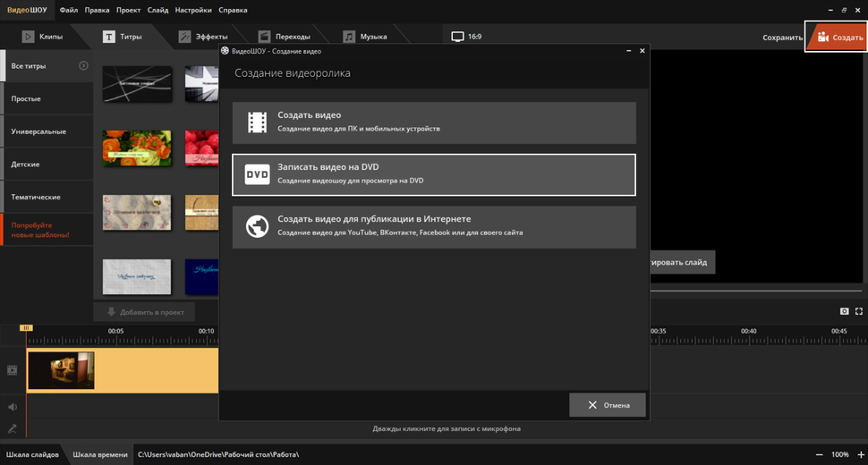Click the Добавить в проект button
The width and height of the screenshot is (868, 465).
(144, 312)
